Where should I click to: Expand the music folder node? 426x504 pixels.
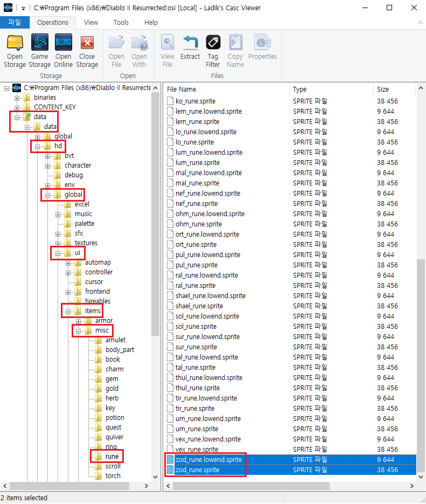pos(58,215)
